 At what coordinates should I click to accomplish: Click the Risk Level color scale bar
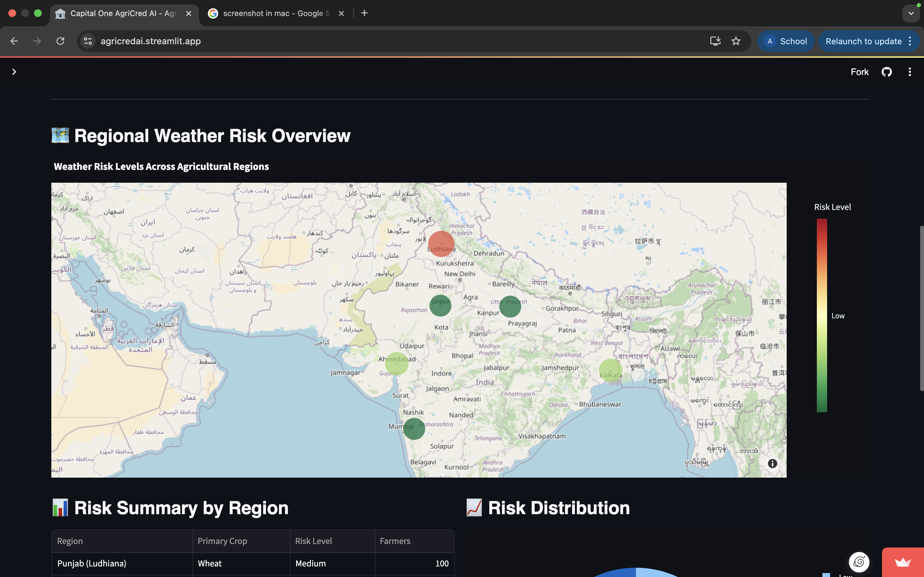point(822,315)
